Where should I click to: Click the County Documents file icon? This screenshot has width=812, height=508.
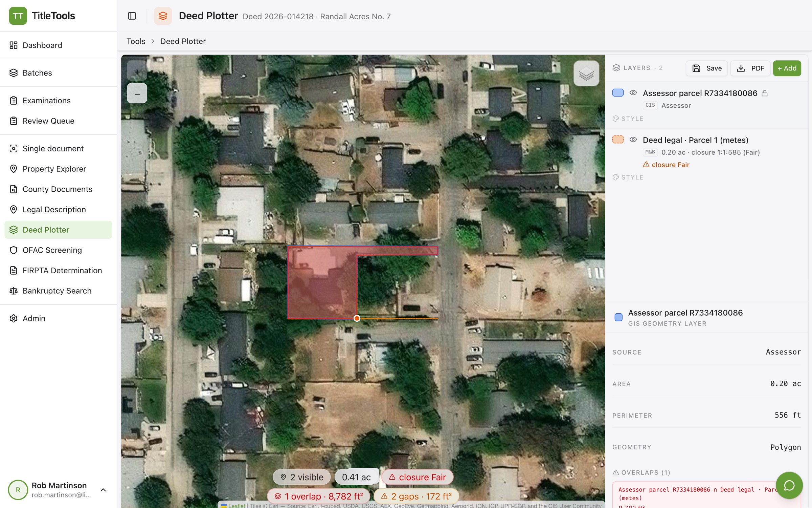coord(14,189)
